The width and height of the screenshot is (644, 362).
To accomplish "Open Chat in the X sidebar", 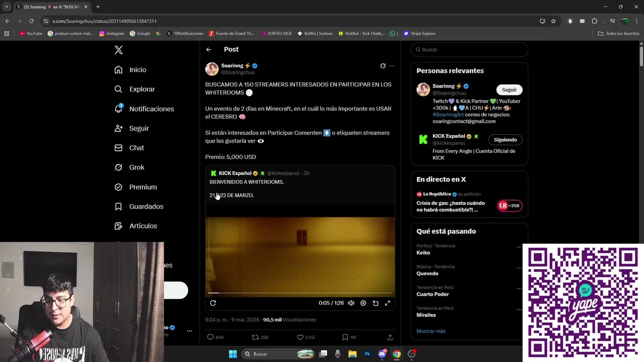I will pyautogui.click(x=129, y=148).
